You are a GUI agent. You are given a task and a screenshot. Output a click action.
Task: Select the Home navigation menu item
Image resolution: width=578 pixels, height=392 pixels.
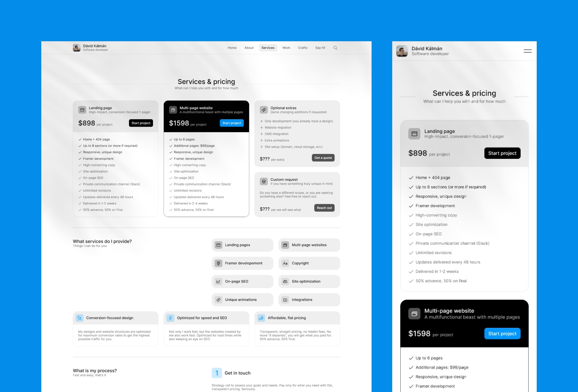pos(231,48)
